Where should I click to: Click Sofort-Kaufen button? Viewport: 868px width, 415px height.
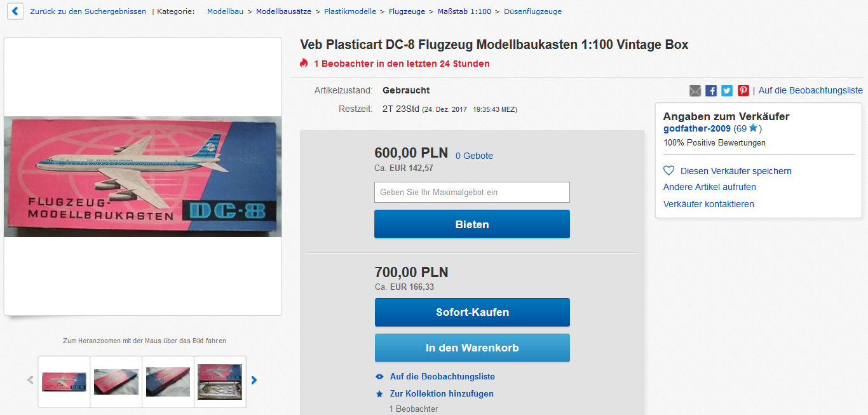(x=472, y=312)
